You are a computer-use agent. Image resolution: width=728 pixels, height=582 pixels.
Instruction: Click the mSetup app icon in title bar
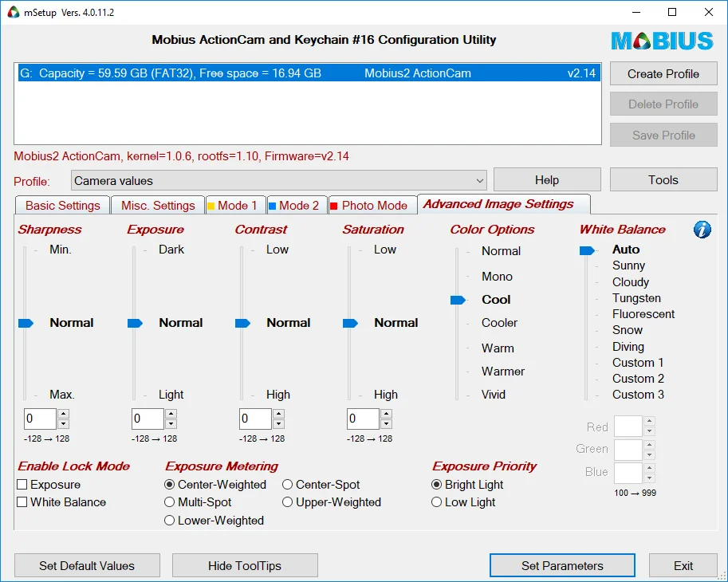14,12
